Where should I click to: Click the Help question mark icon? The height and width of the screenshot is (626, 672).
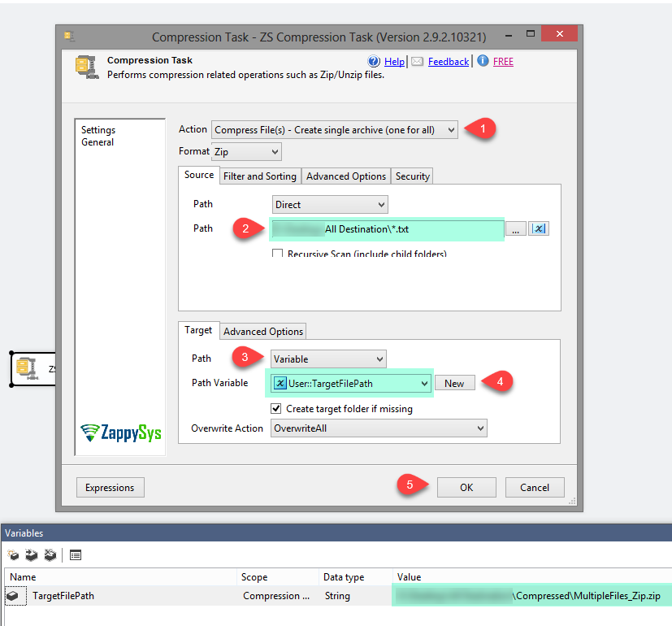[374, 61]
